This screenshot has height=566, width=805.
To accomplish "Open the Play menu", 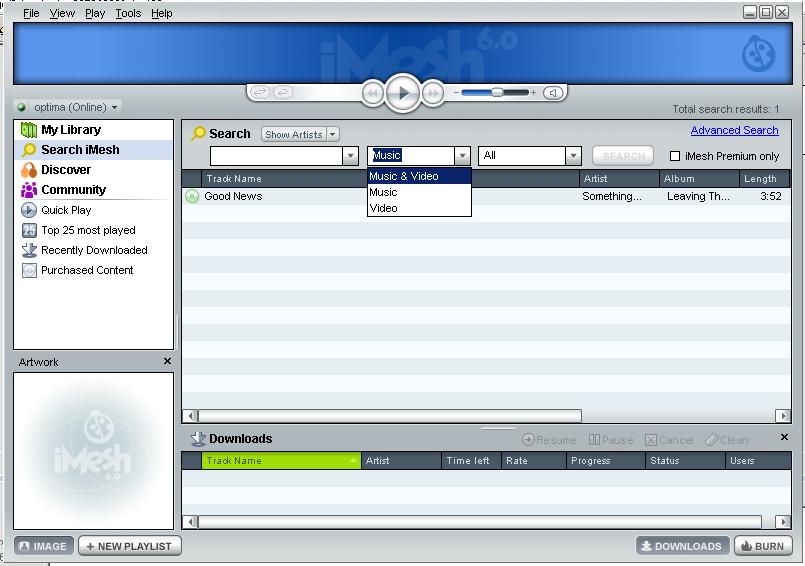I will coord(95,13).
